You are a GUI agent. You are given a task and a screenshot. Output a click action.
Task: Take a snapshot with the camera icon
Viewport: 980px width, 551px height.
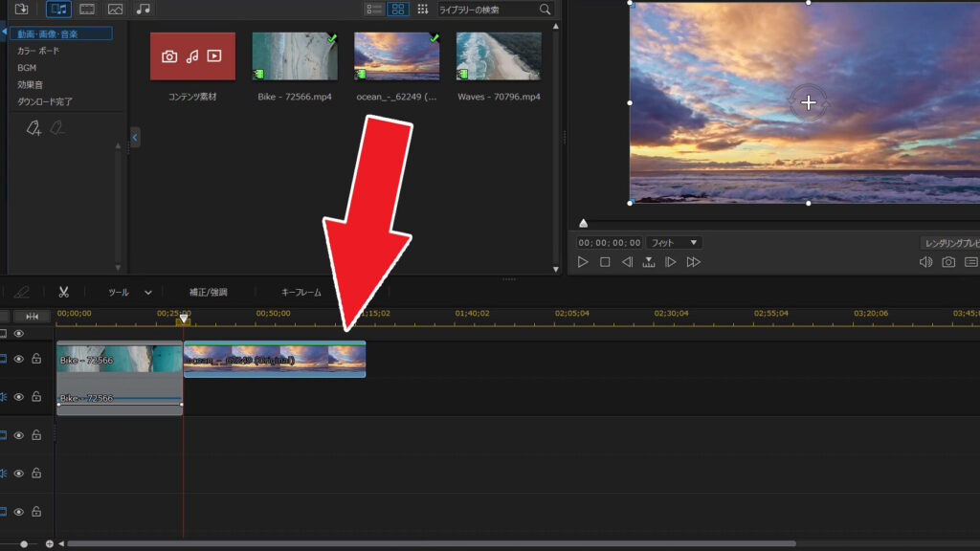click(948, 262)
